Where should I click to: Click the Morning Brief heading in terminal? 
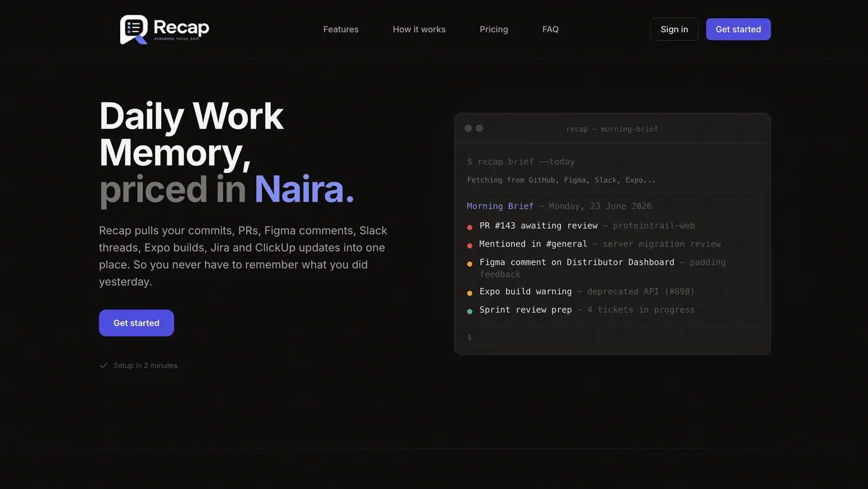pos(500,206)
